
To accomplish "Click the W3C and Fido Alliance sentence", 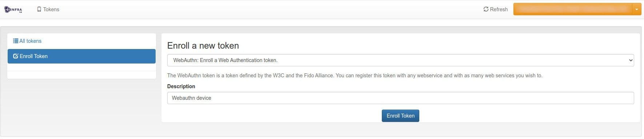I will coord(251,75).
